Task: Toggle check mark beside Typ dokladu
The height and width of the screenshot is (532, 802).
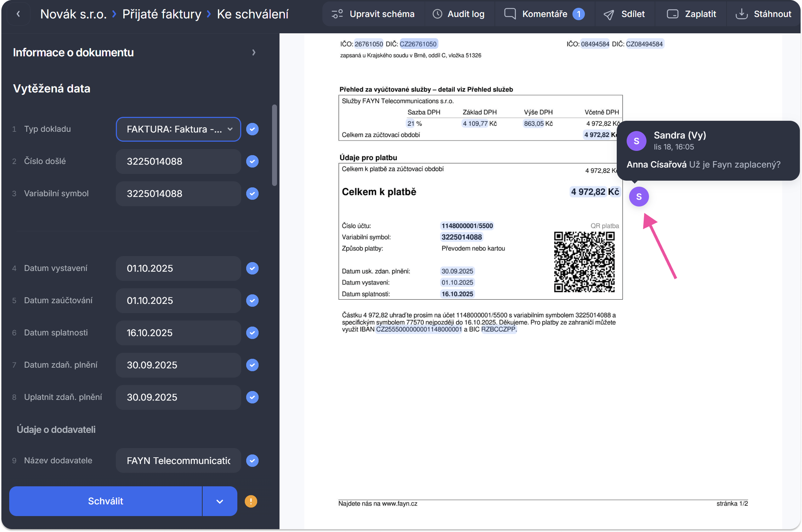Action: tap(252, 129)
